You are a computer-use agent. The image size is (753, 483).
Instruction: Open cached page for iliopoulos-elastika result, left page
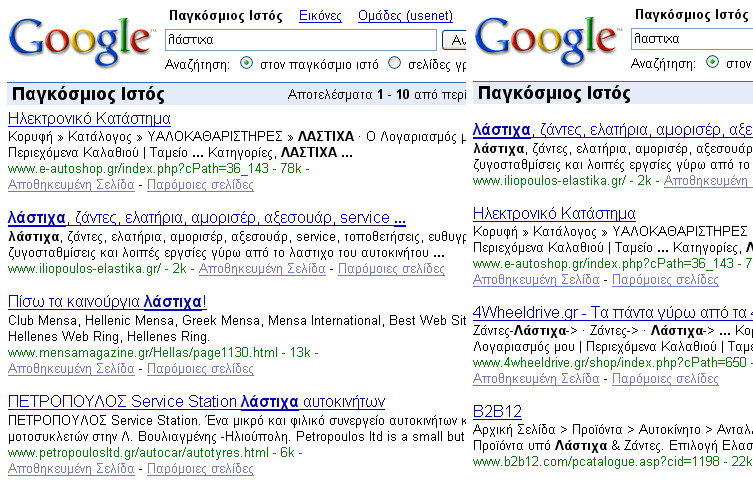pyautogui.click(x=262, y=269)
